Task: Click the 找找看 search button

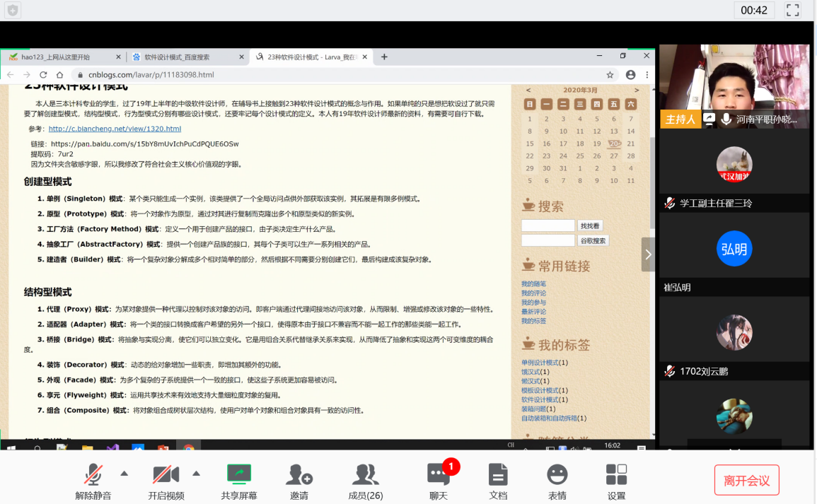Action: (590, 226)
